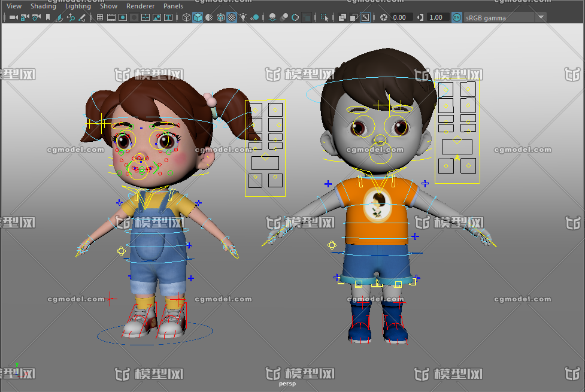585x392 pixels.
Task: Open the sRGB gamma view transform dropdown
Action: pos(505,17)
